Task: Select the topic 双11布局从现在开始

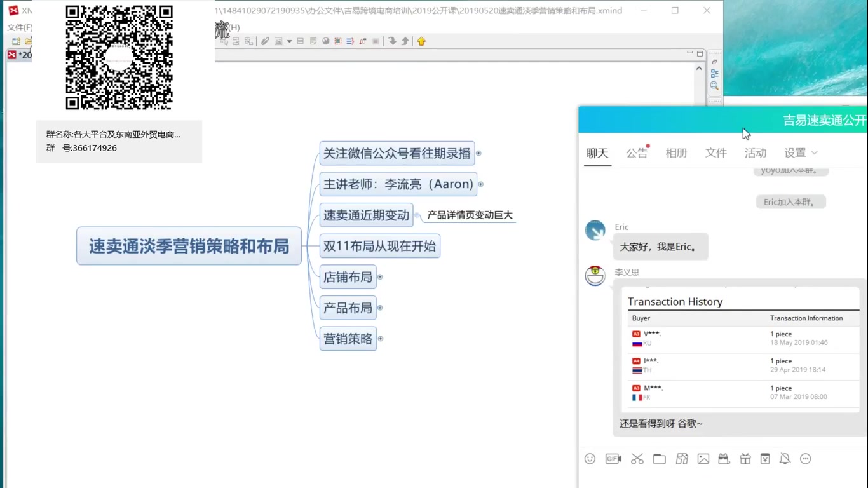Action: pos(379,246)
